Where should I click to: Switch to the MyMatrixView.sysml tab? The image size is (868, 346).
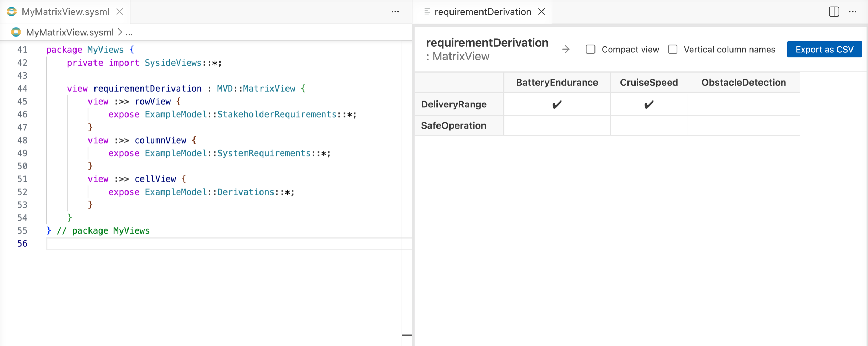click(66, 12)
